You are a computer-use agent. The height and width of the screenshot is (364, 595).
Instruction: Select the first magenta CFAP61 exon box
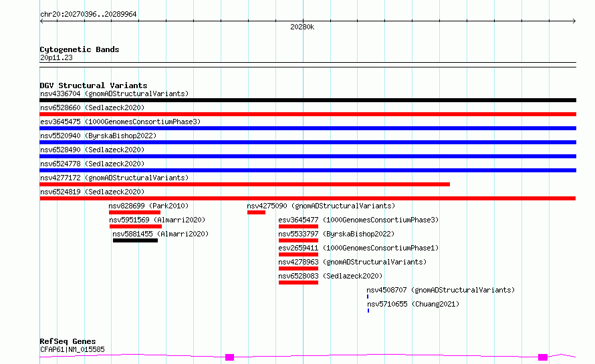coord(229,357)
